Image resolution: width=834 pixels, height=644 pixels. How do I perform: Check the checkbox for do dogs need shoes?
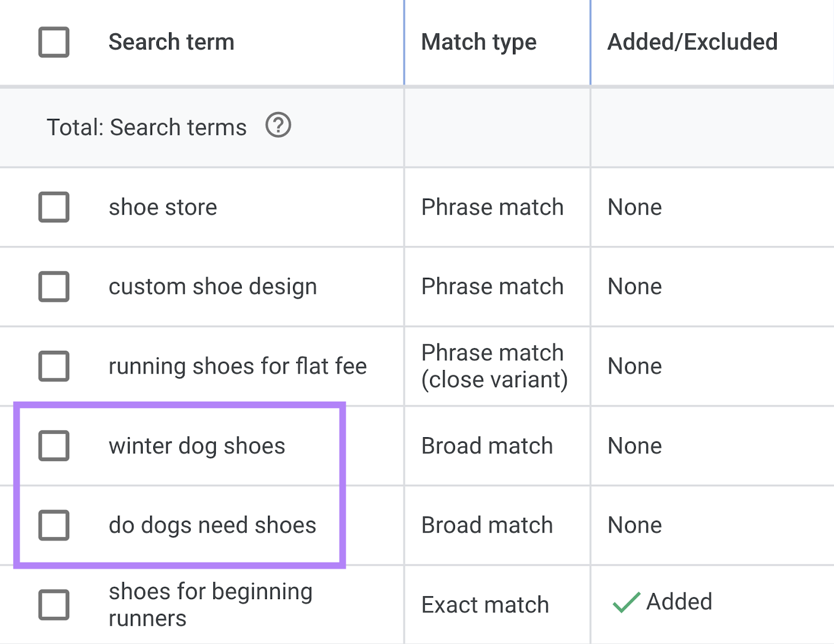pyautogui.click(x=54, y=525)
